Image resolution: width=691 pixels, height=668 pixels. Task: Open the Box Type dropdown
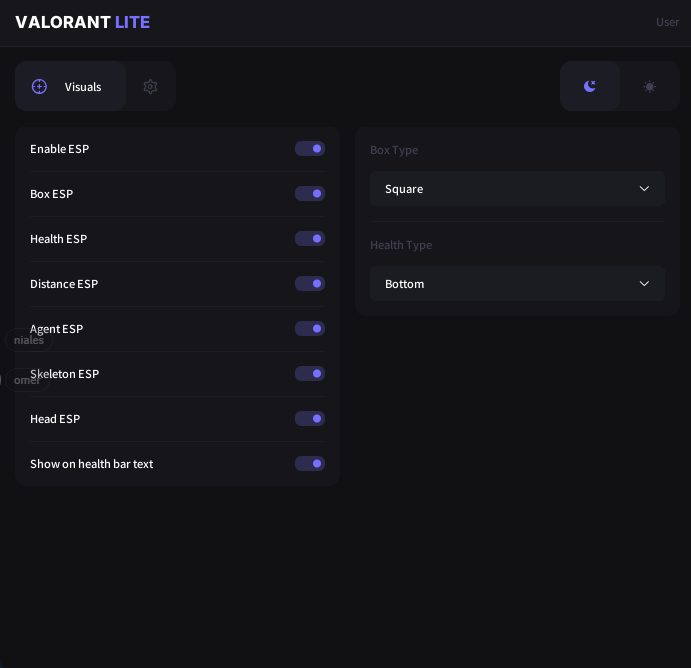click(517, 189)
